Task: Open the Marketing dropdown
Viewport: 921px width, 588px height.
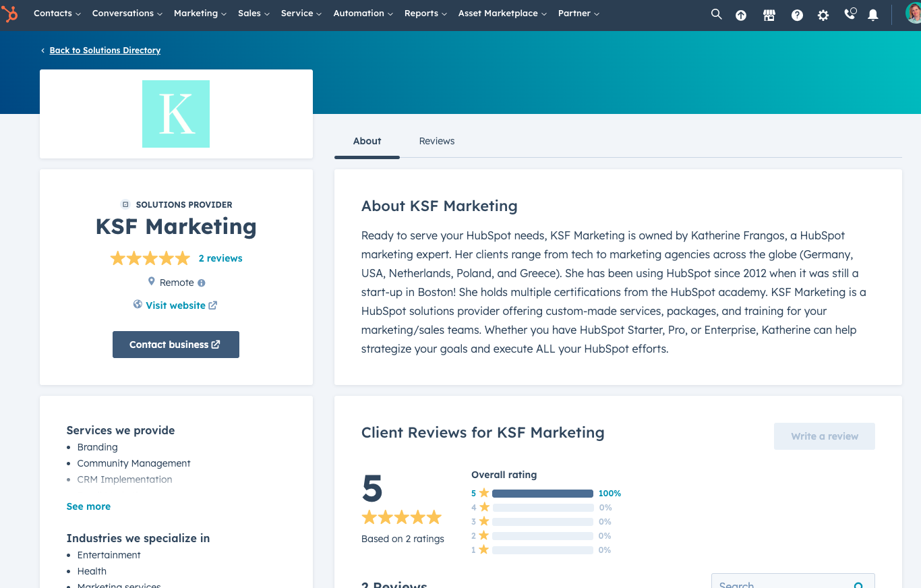Action: (x=200, y=13)
